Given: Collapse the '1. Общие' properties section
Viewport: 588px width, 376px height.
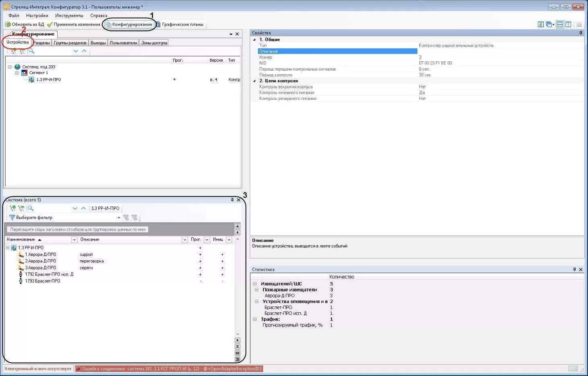Looking at the screenshot, I should tap(254, 39).
